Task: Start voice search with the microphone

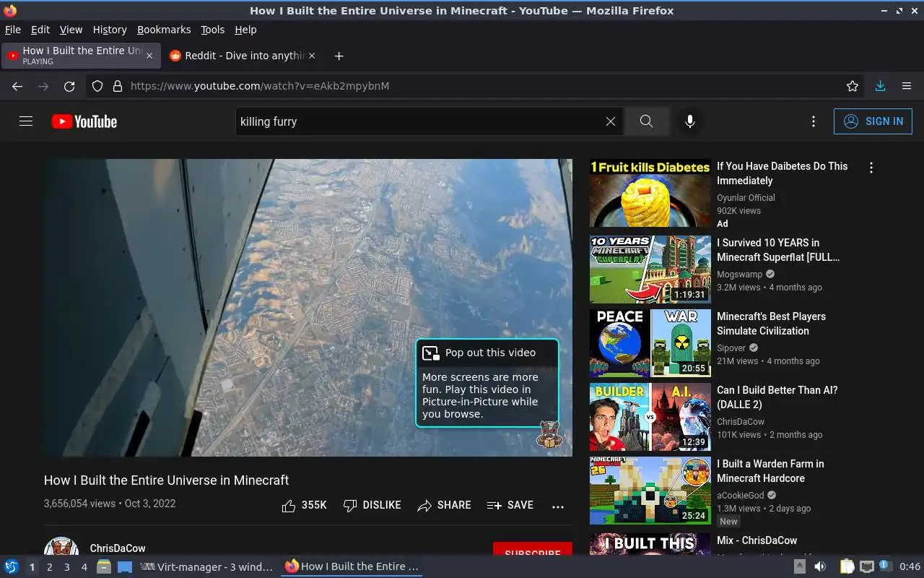Action: (690, 121)
